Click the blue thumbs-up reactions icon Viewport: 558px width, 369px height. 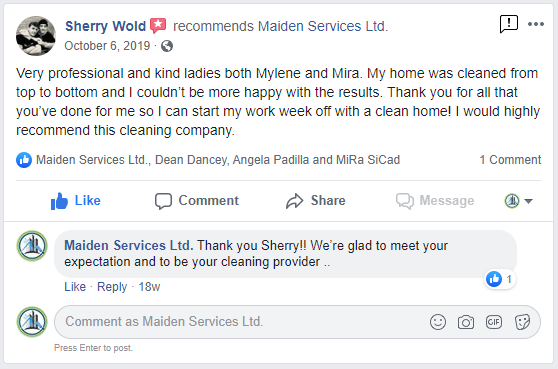click(24, 160)
